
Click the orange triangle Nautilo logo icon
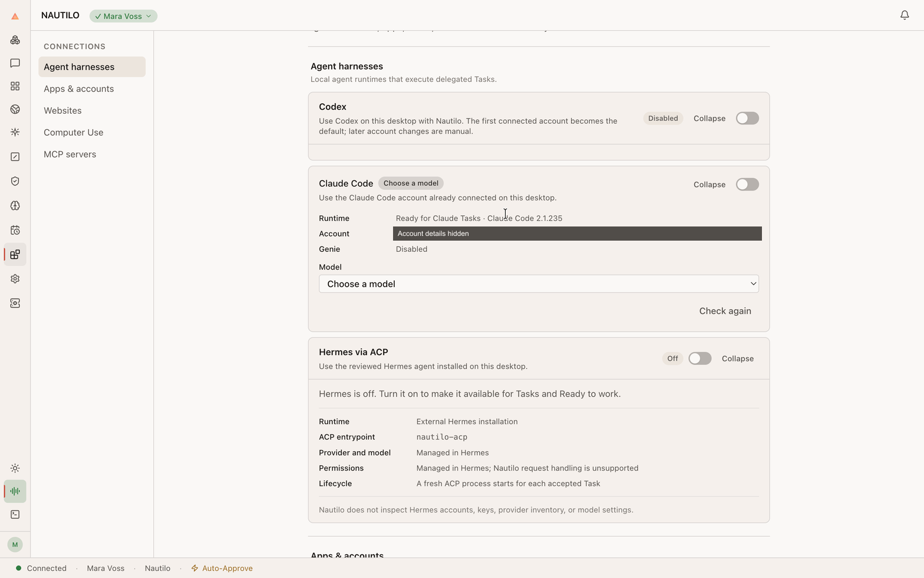coord(15,17)
